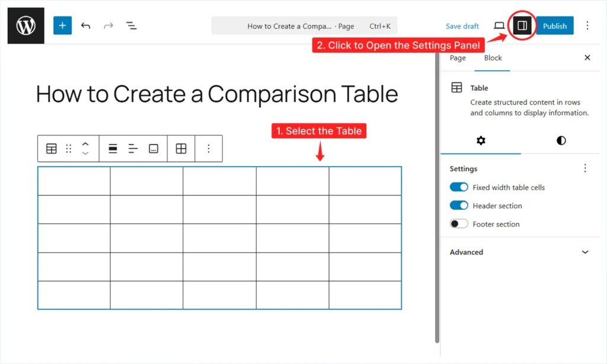Open the laptop device preview options
Screen dimensions: 607x364
[499, 25]
